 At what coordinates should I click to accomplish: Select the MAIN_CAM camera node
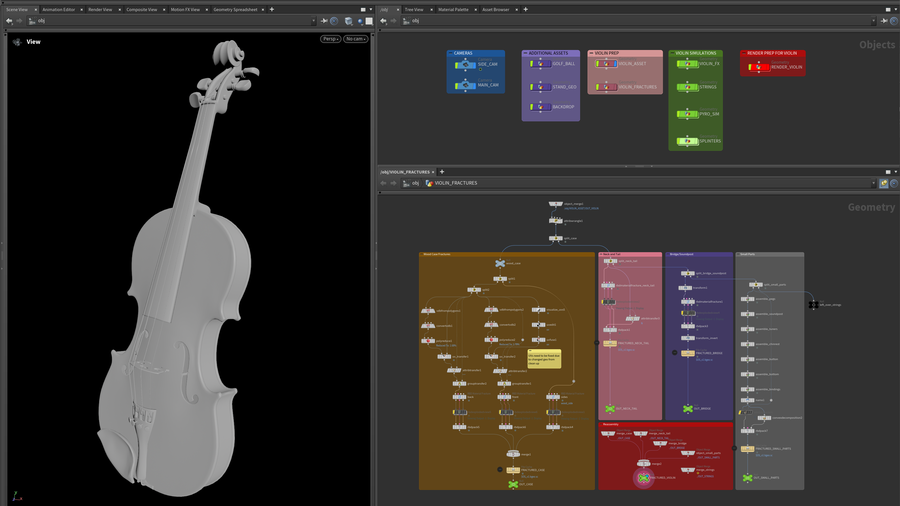pos(465,85)
